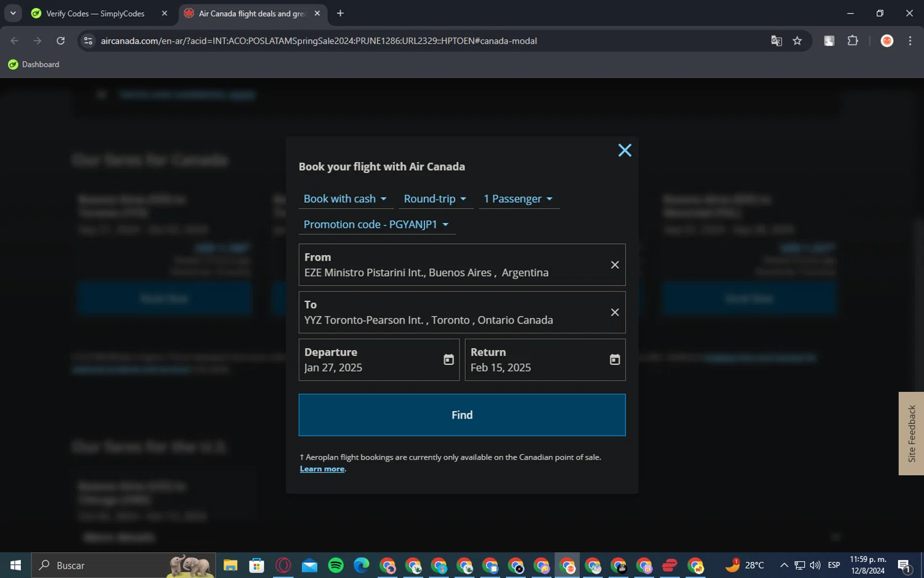
Task: Bookmark this page with the star
Action: pyautogui.click(x=797, y=41)
